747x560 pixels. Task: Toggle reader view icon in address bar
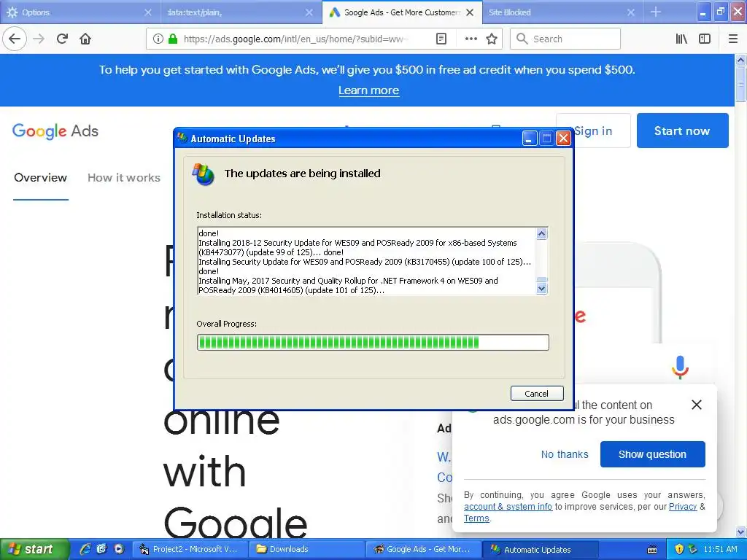click(441, 39)
